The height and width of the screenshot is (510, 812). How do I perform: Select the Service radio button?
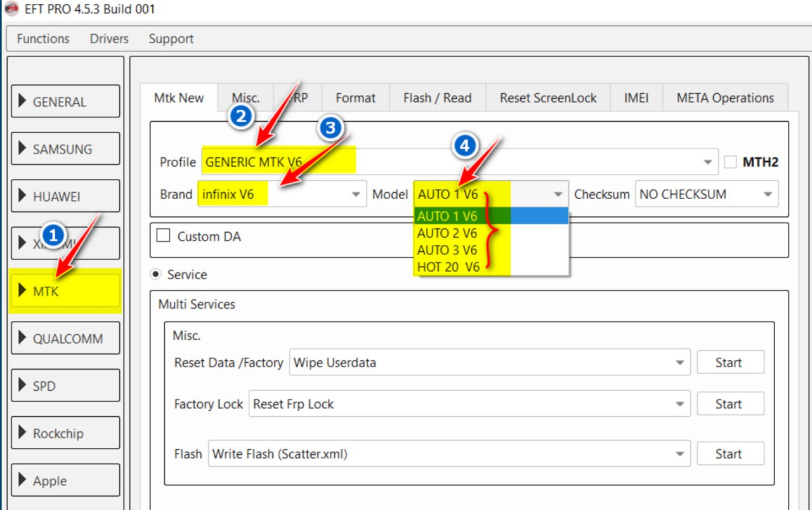click(x=155, y=275)
